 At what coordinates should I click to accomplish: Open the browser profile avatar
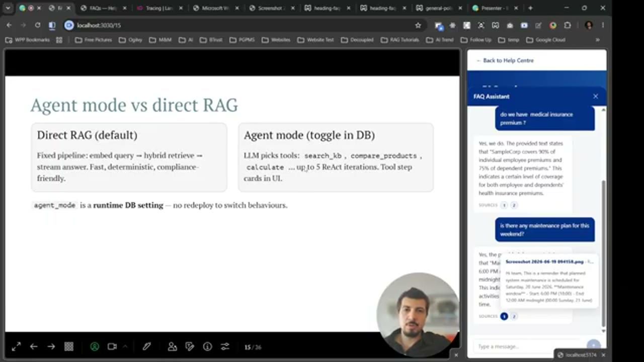tap(589, 25)
